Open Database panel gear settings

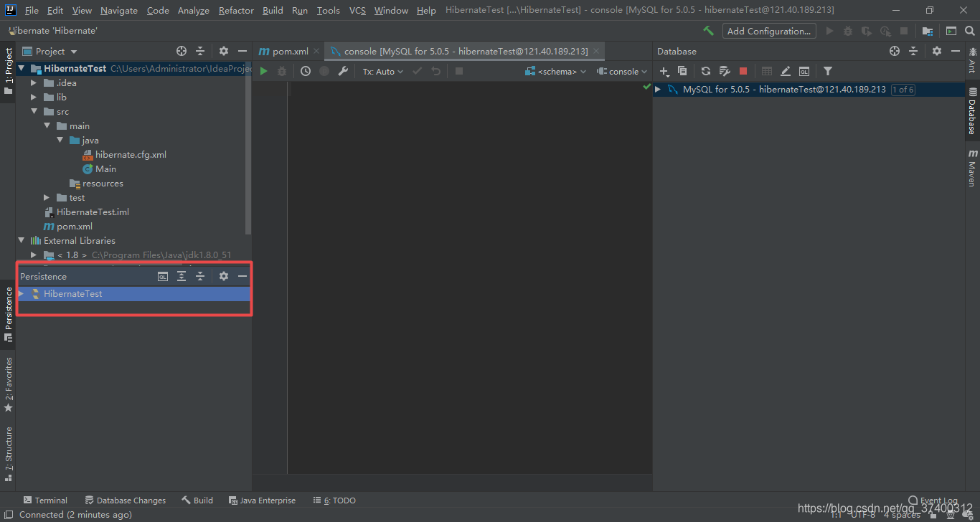(x=937, y=51)
